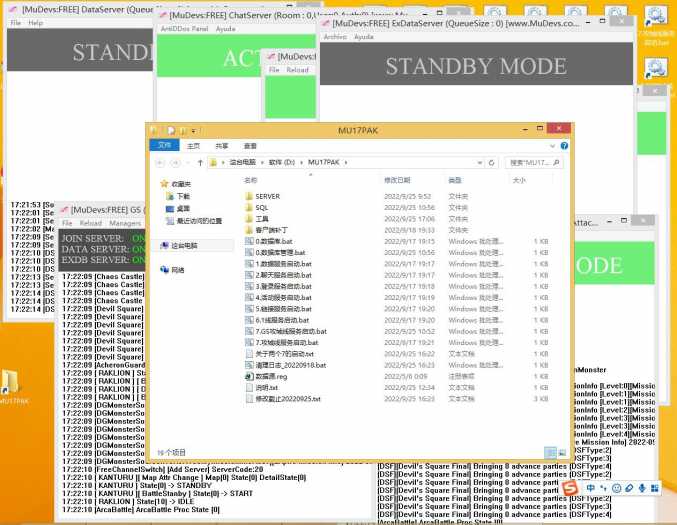Expand the Explorer ribbon chevron
The height and width of the screenshot is (525, 677).
tap(552, 146)
